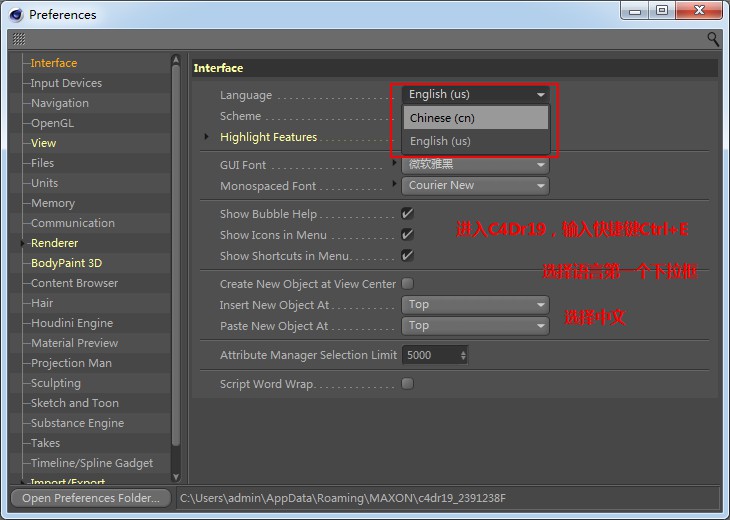Select English (us) in language list
Viewport: 730px width, 520px height.
pyautogui.click(x=476, y=142)
